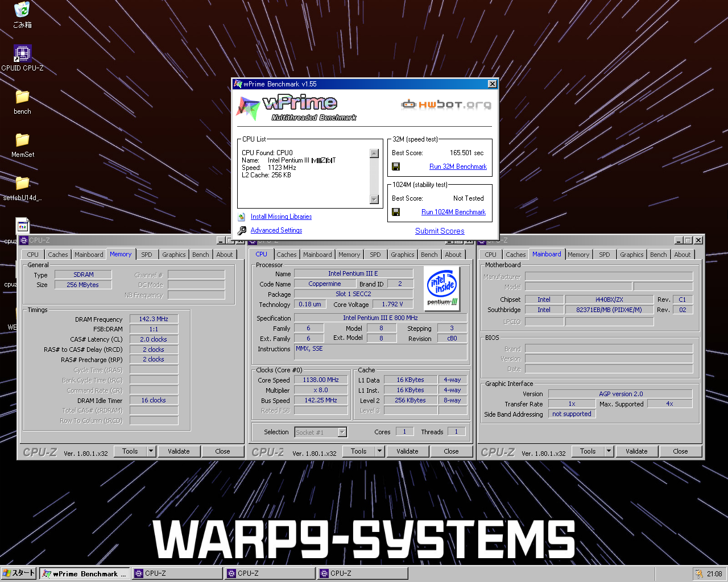Click the Multiplier x 8.0 field

tap(321, 390)
